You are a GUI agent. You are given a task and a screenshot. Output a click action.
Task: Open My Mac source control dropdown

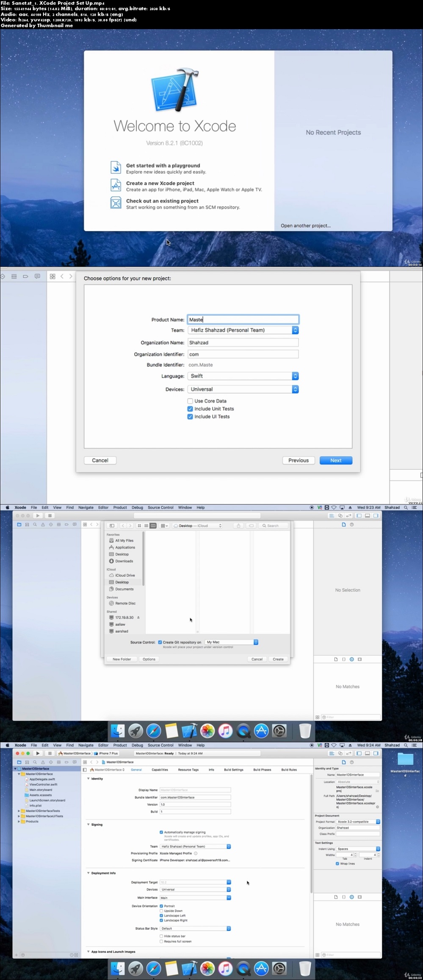232,642
